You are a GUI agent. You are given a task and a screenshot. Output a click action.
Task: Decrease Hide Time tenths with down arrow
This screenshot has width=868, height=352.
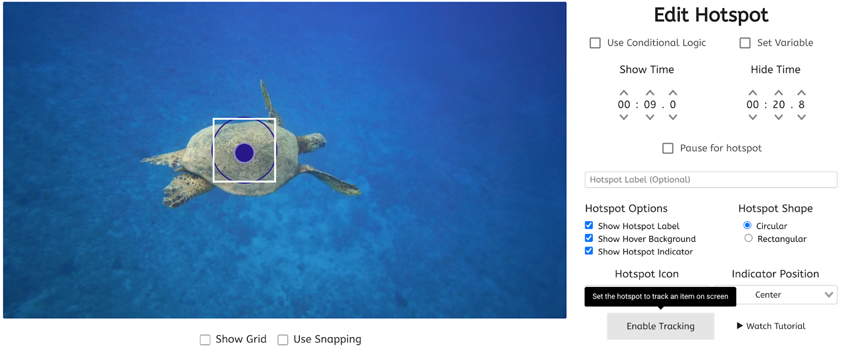(x=801, y=117)
